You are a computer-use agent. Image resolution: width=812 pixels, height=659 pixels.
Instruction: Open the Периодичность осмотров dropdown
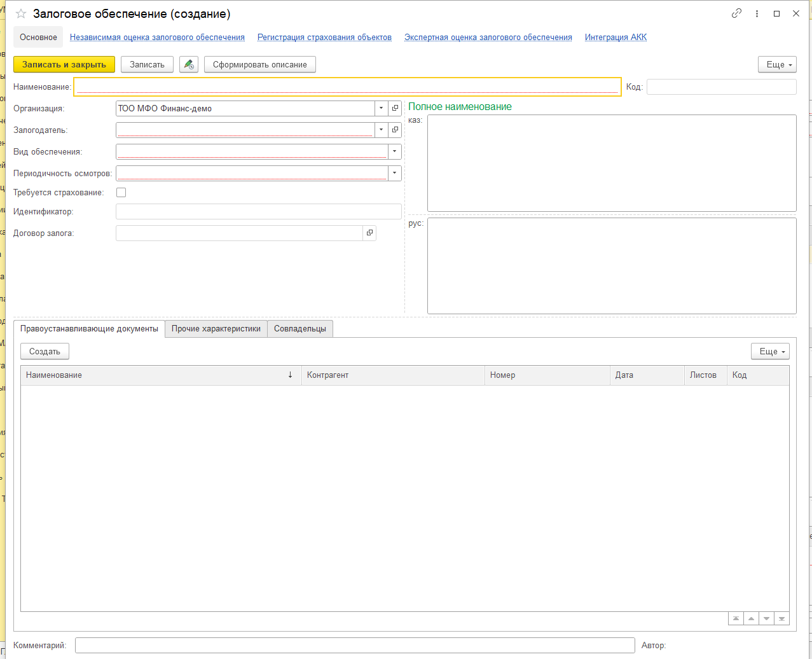click(x=395, y=173)
